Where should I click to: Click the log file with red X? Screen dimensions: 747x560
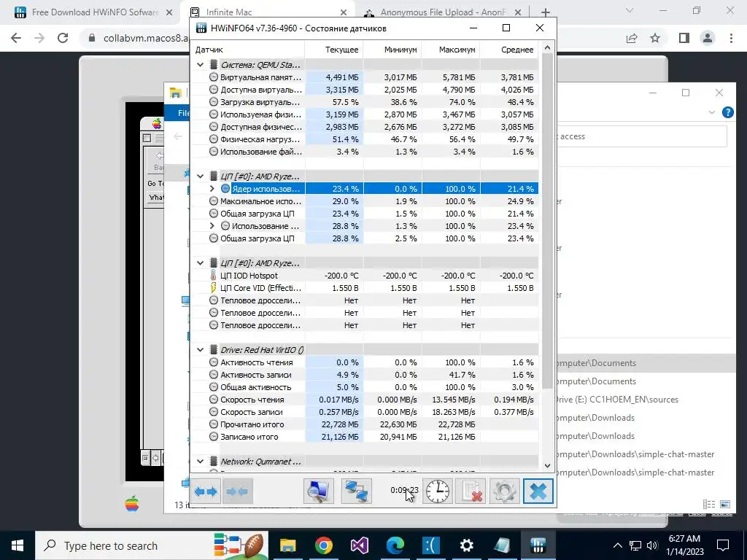click(471, 491)
